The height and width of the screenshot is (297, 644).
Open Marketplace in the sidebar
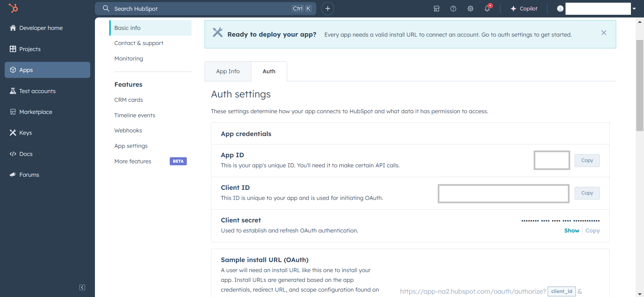(x=47, y=112)
